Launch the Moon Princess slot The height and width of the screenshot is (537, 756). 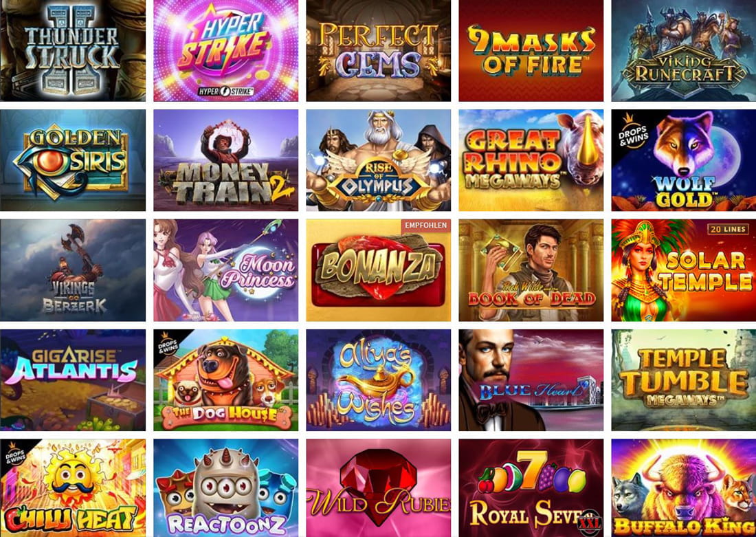click(225, 270)
